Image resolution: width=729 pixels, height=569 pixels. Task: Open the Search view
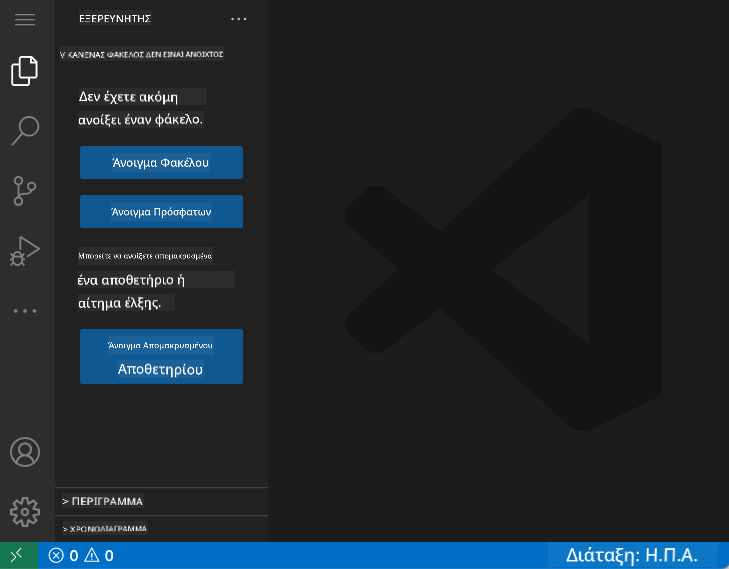point(25,130)
